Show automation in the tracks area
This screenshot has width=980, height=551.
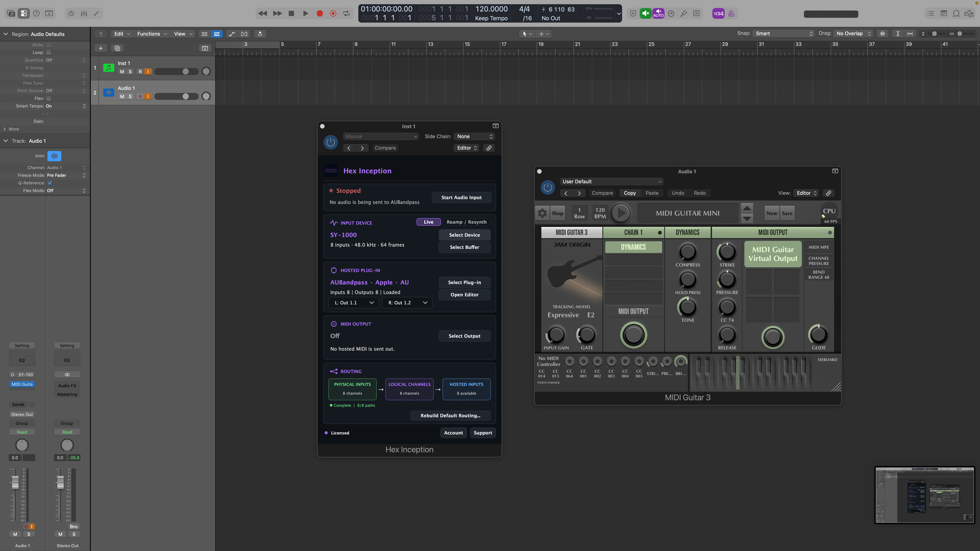tap(232, 34)
